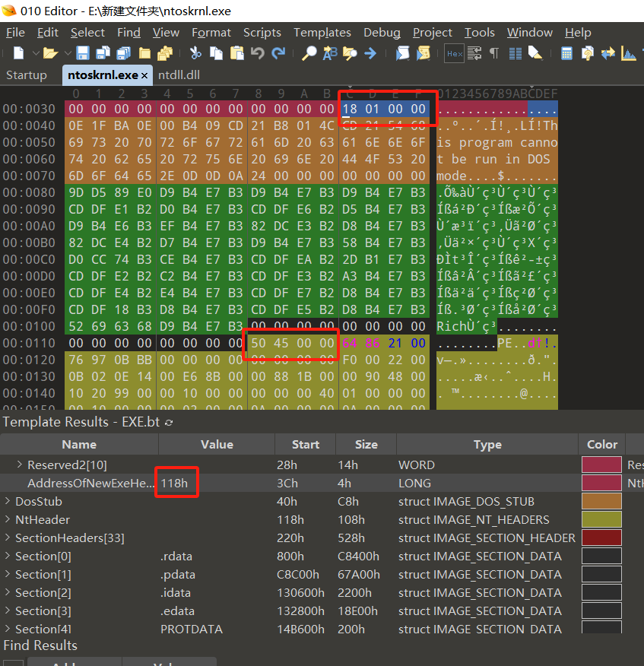Open the Calculator icon
This screenshot has width=644, height=666.
tap(566, 53)
